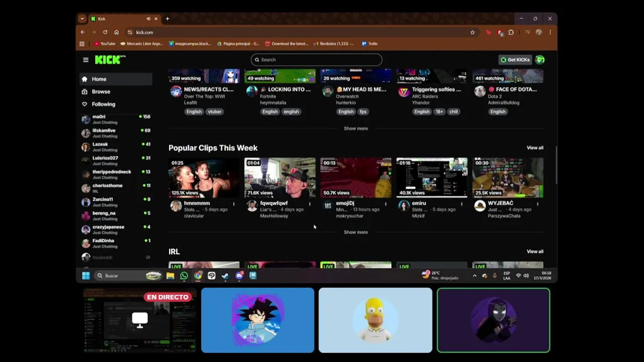The image size is (644, 362).
Task: Open the Kick hamburger sidebar menu
Action: tap(86, 60)
